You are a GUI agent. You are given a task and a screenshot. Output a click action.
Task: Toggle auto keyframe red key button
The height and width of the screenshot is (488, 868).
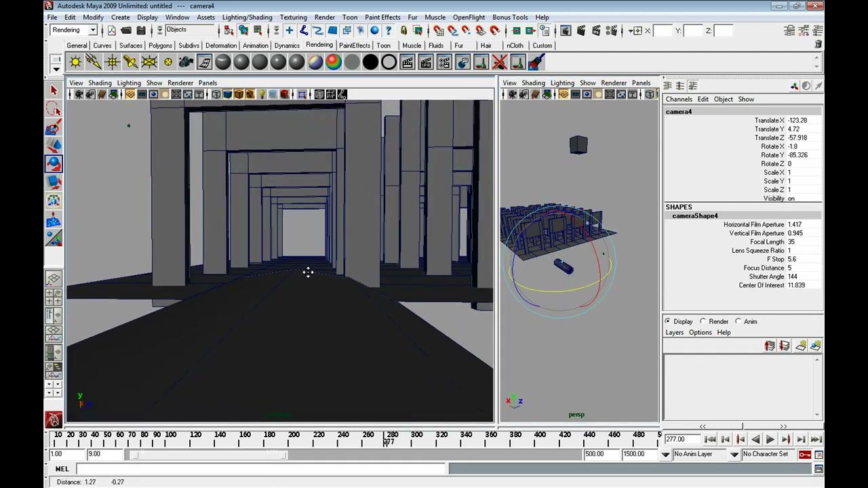click(805, 454)
